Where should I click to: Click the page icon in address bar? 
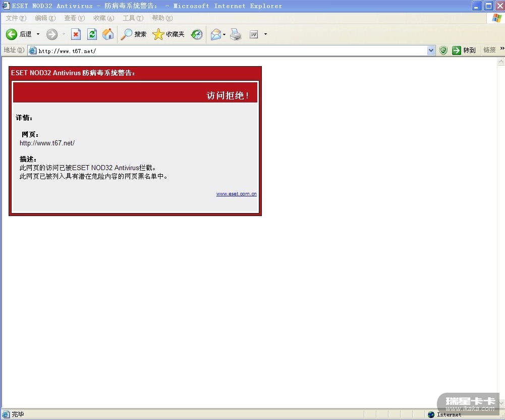pyautogui.click(x=32, y=50)
